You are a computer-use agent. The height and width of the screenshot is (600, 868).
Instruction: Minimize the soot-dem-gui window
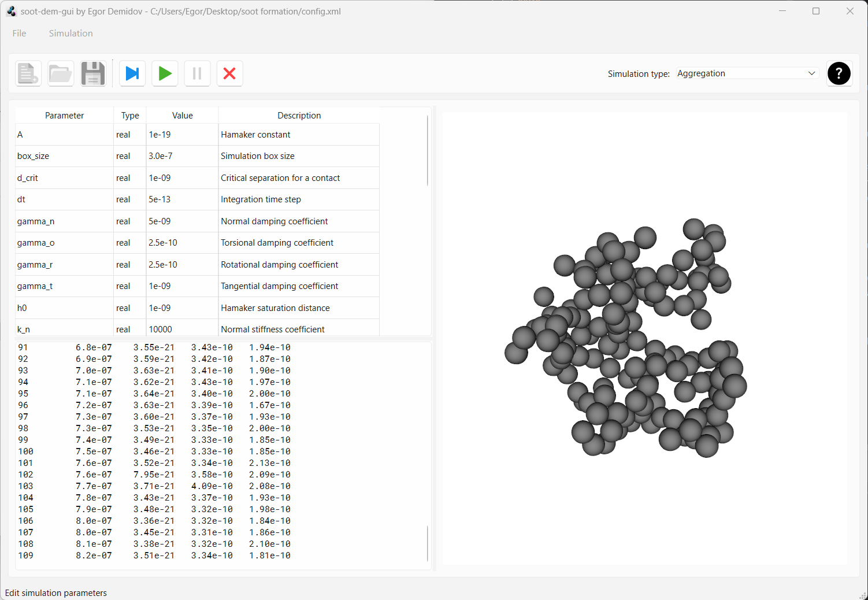782,11
